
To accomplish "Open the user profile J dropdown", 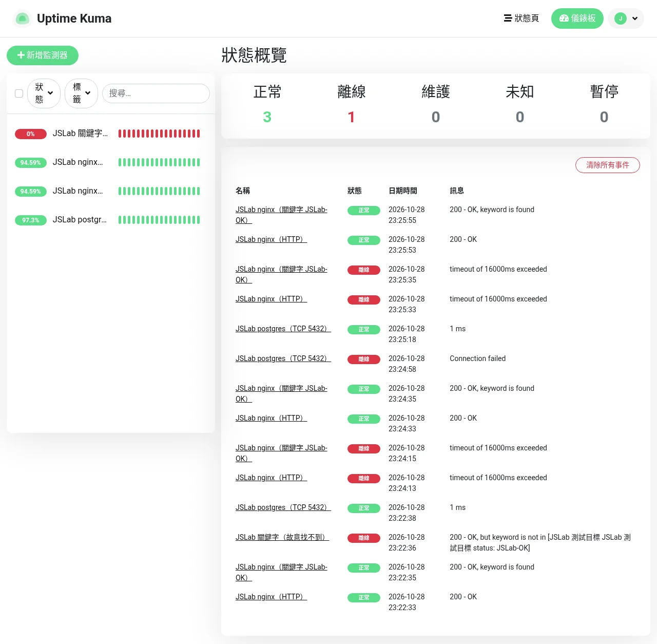I will pyautogui.click(x=626, y=18).
